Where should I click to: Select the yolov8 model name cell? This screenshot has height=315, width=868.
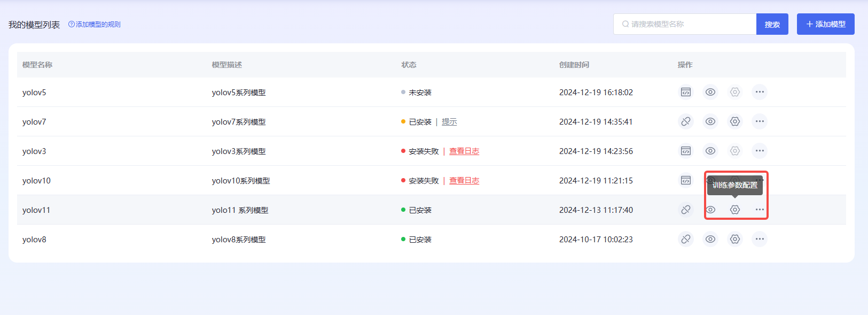tap(34, 240)
